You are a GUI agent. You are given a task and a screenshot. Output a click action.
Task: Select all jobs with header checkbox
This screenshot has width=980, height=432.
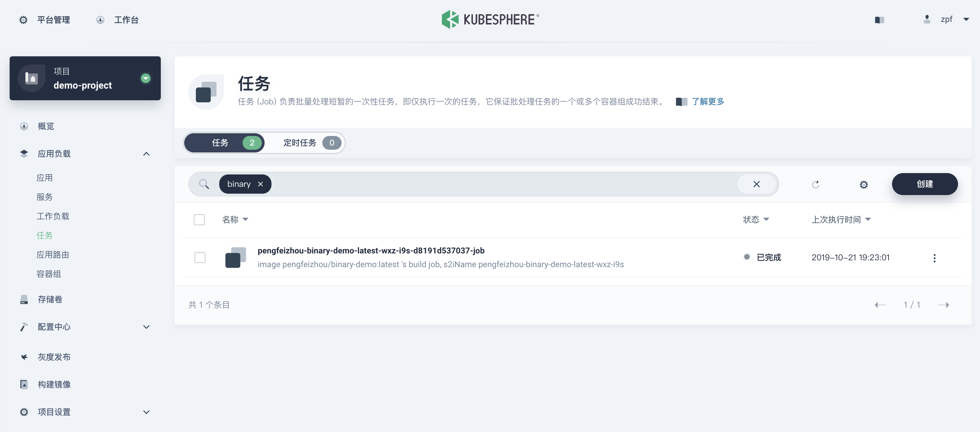(199, 220)
